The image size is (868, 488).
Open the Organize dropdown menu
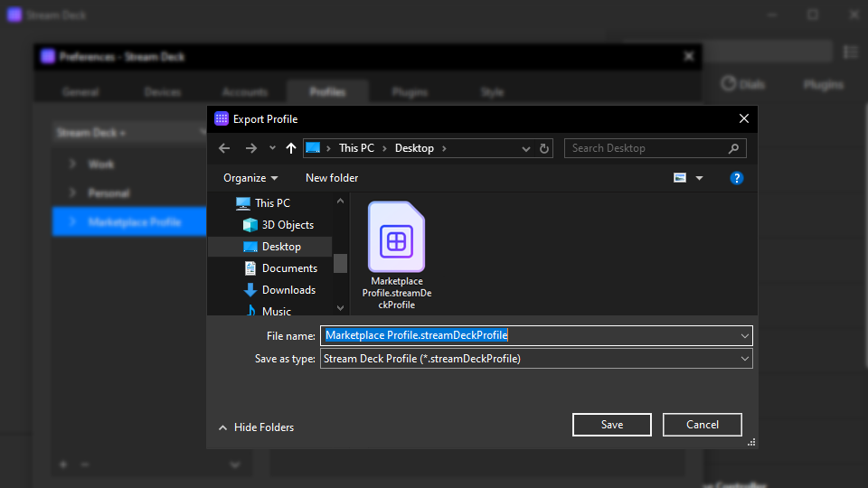point(250,178)
